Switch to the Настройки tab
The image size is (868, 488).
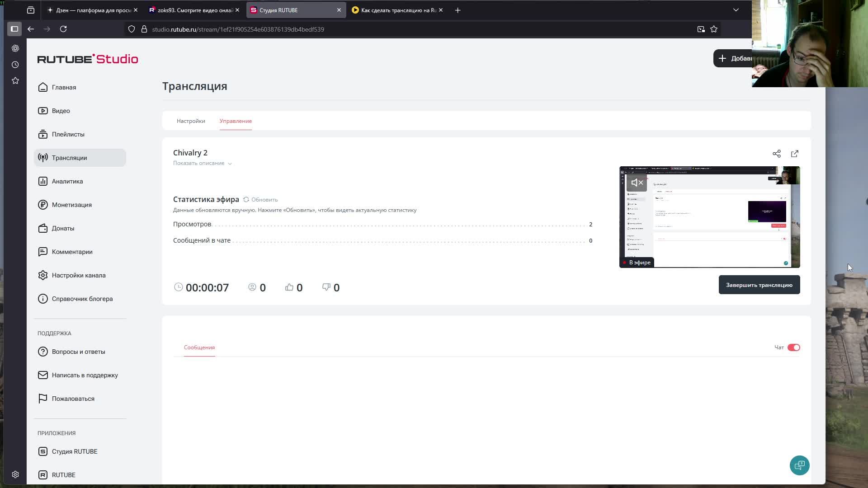191,121
